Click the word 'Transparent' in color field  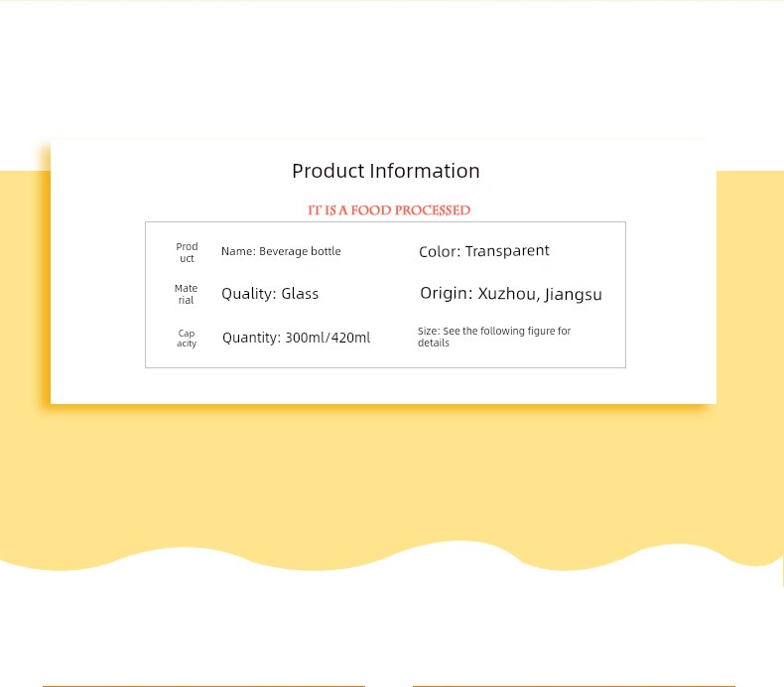tap(507, 251)
